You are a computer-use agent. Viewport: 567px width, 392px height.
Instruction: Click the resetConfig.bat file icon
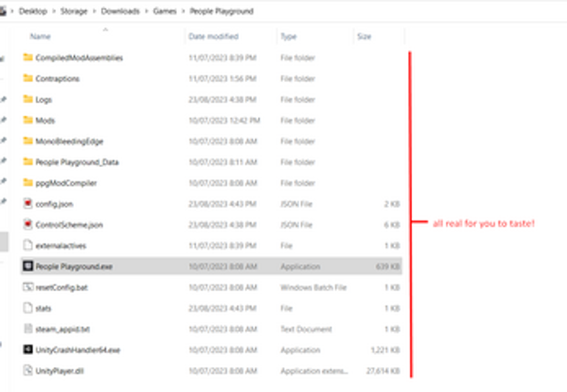[x=28, y=287]
